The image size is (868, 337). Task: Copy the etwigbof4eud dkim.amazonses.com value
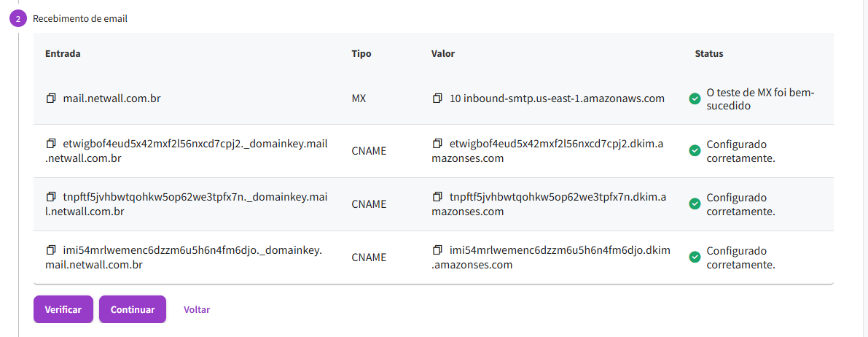click(x=437, y=144)
